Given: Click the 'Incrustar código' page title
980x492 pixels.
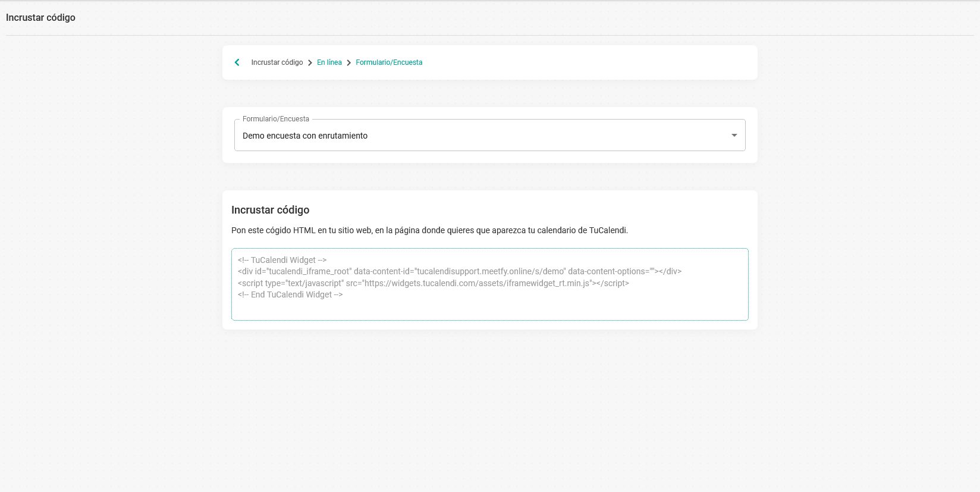Looking at the screenshot, I should tap(40, 17).
